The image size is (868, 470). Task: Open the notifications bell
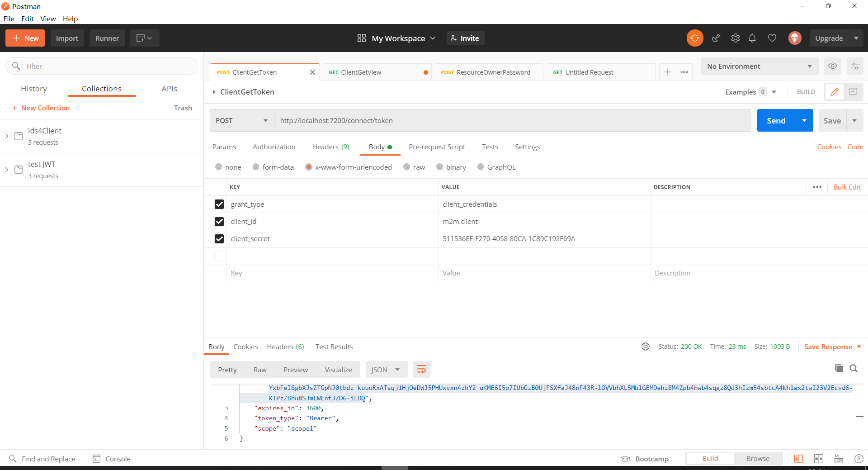[752, 38]
